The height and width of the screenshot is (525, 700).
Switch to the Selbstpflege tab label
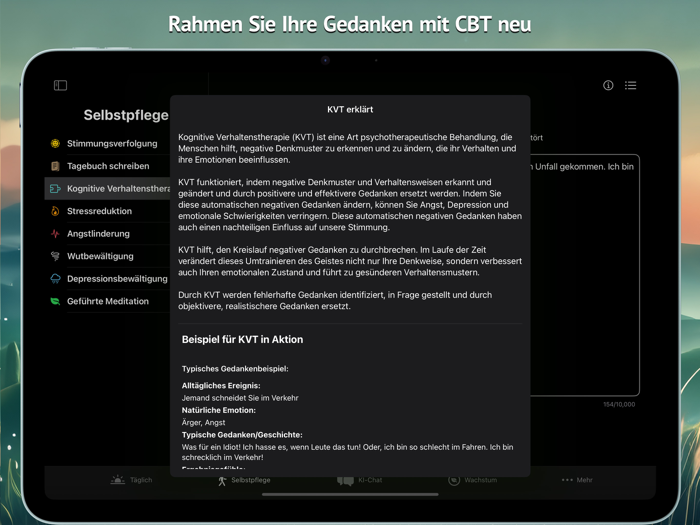tap(250, 480)
